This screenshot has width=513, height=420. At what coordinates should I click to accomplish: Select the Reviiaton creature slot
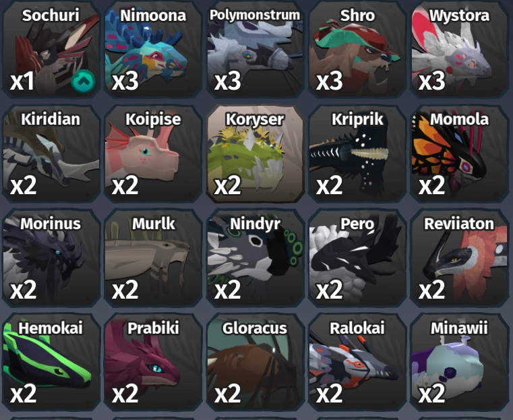coord(459,258)
